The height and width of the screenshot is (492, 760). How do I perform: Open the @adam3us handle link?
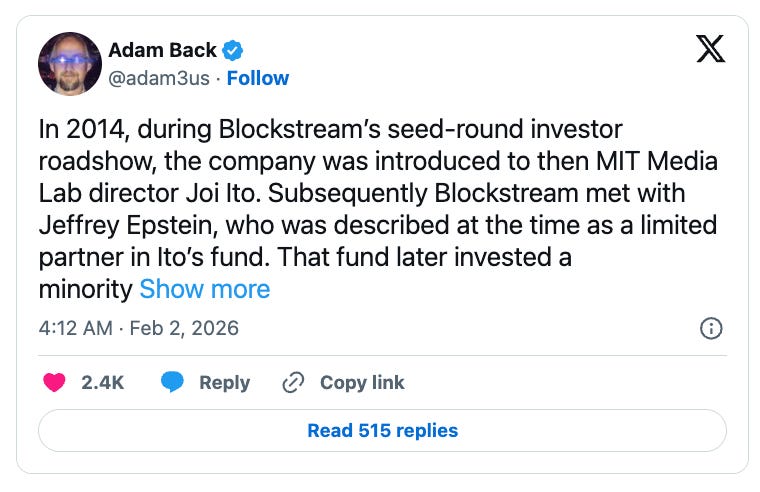pos(165,78)
